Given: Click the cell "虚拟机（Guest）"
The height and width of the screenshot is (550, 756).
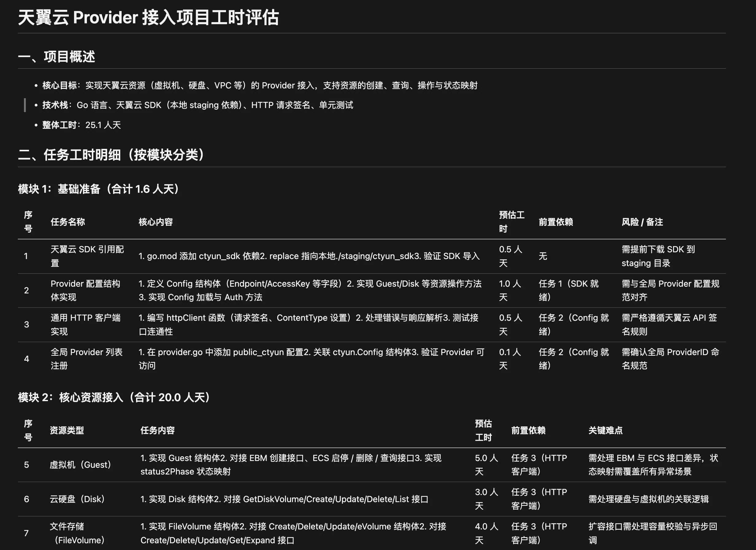Looking at the screenshot, I should tap(80, 465).
